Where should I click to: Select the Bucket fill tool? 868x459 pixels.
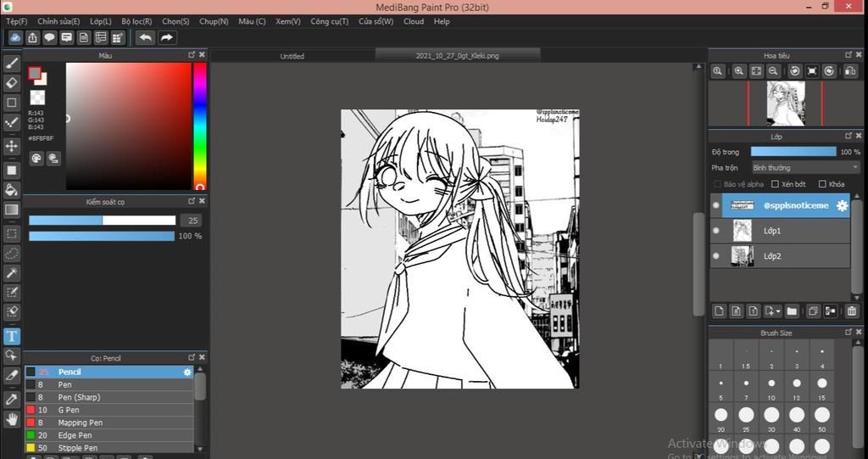(12, 190)
